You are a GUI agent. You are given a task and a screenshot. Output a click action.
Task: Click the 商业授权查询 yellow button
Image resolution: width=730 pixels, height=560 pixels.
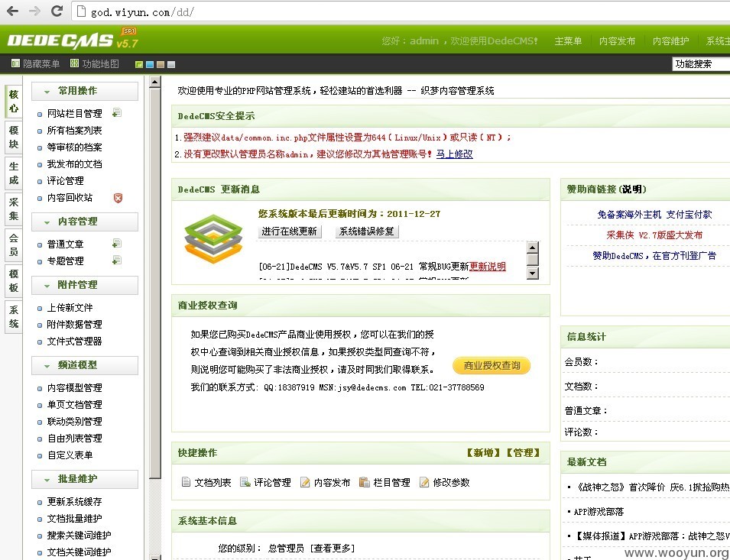pos(492,366)
